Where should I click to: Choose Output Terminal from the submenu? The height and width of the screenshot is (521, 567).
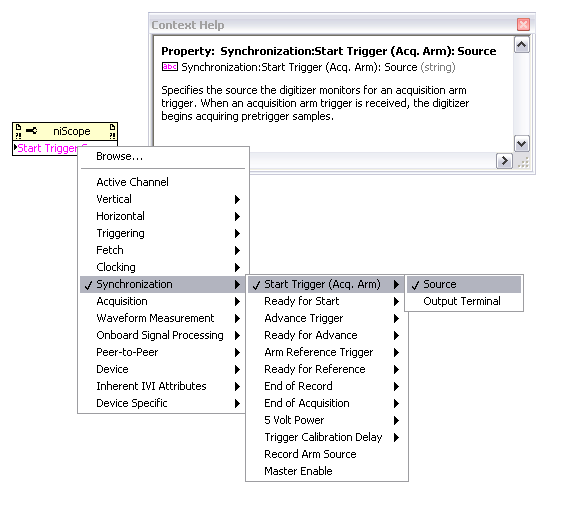(x=464, y=301)
